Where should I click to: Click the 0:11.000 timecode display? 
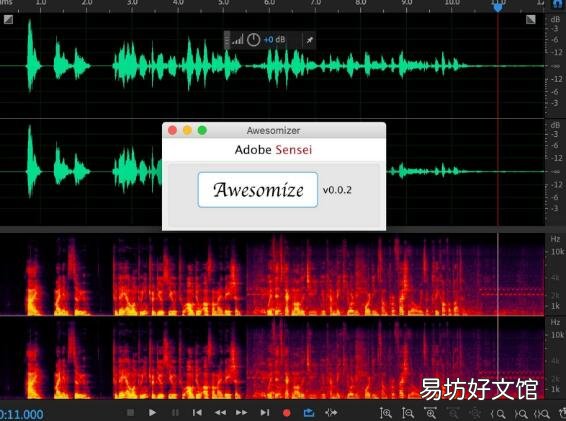pyautogui.click(x=22, y=414)
